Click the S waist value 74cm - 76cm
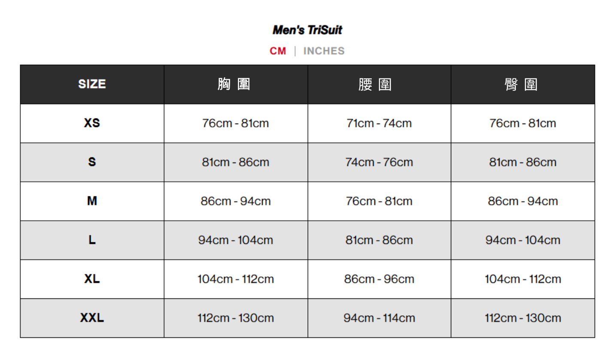Screen dimensions: 607x364 379,162
